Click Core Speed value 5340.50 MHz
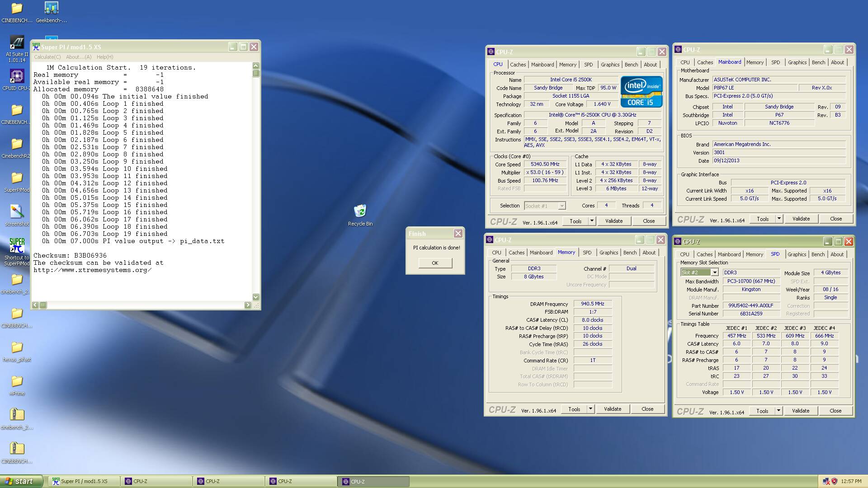Image resolution: width=868 pixels, height=488 pixels. pos(545,164)
